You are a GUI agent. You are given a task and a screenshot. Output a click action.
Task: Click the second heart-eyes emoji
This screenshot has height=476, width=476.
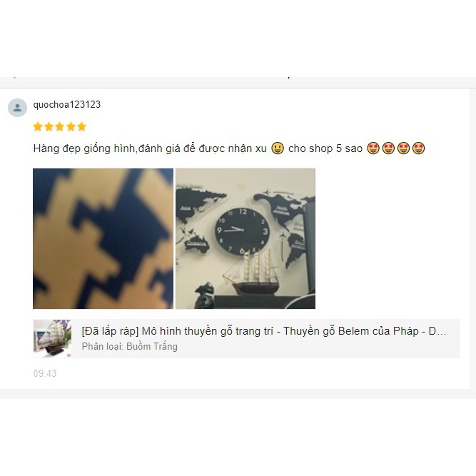[388, 148]
